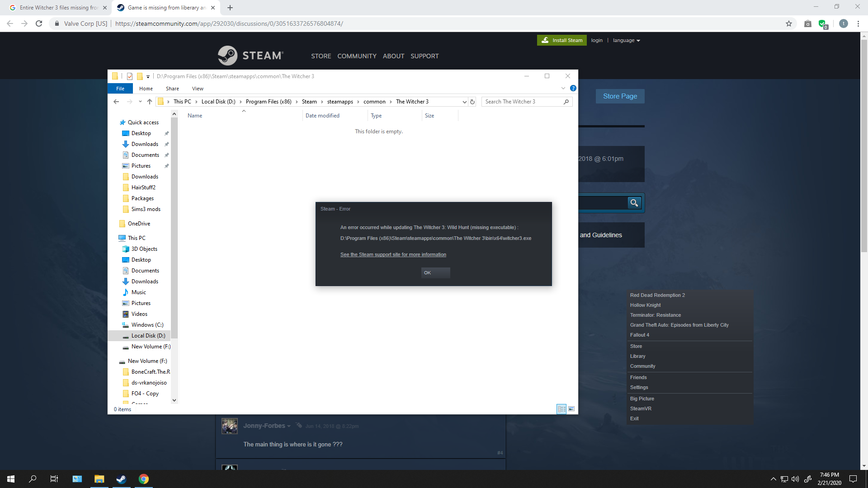Click Jonny-Forbes avatar thumbnail

230,426
